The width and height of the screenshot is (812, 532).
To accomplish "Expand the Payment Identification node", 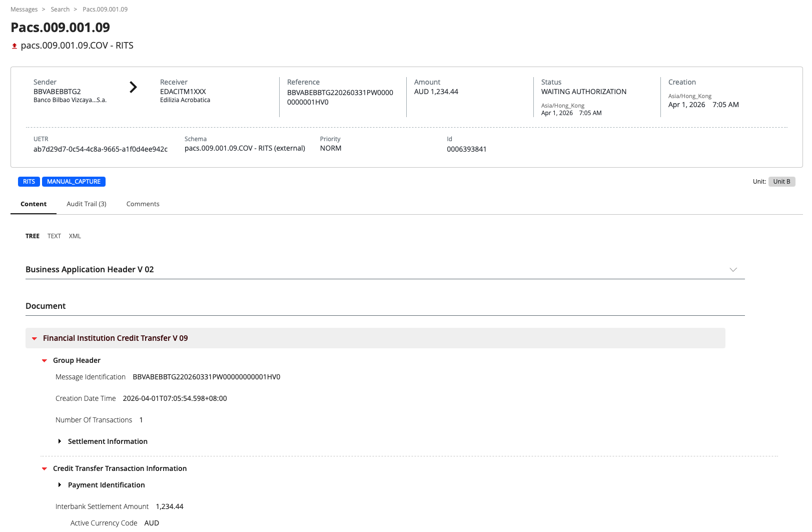I will point(60,485).
